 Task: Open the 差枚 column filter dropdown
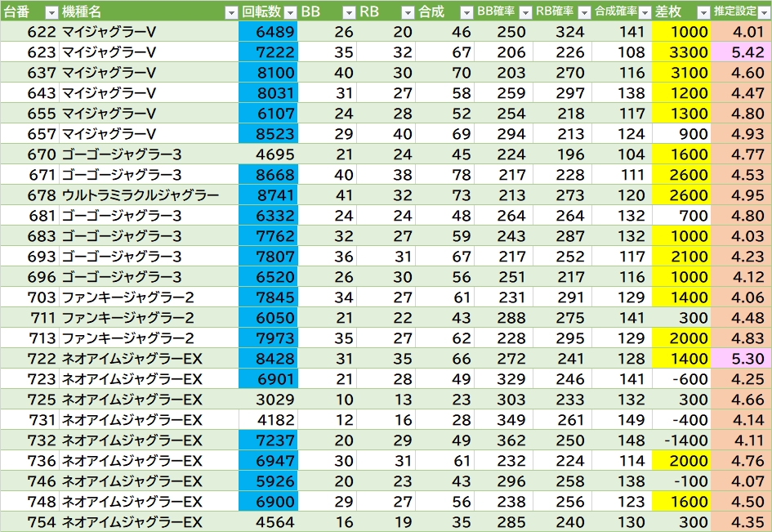[x=703, y=12]
